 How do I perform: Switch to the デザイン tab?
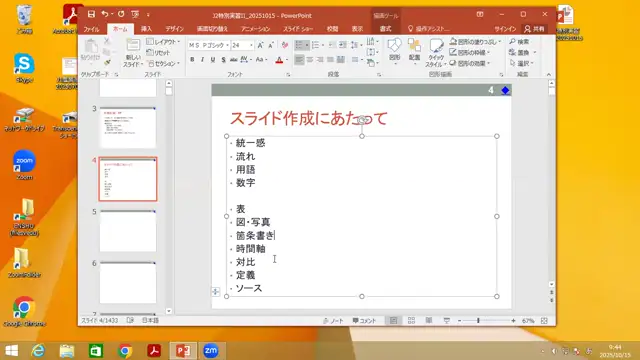tap(174, 29)
